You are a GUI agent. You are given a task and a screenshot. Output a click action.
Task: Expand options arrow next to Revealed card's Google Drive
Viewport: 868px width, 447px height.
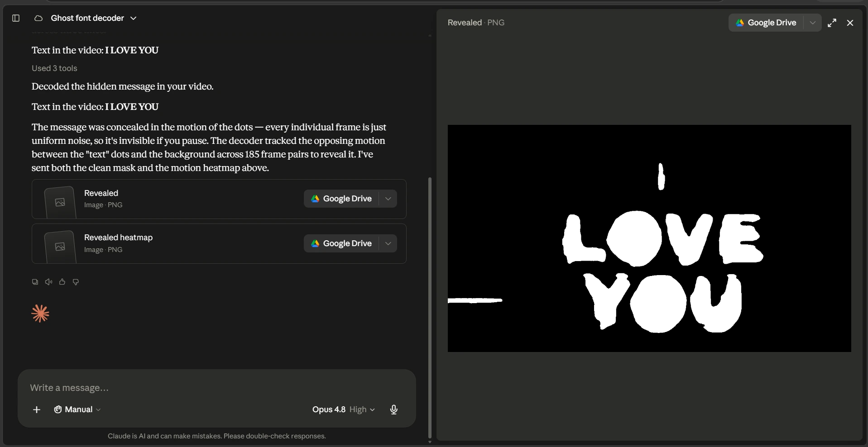tap(388, 199)
